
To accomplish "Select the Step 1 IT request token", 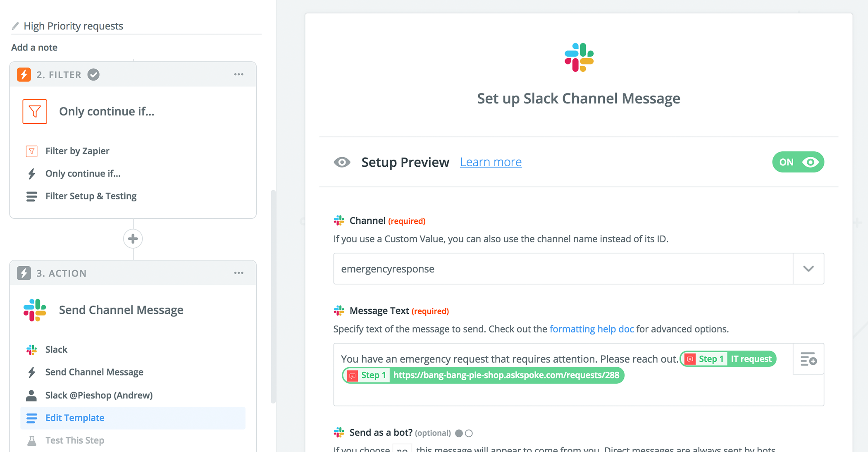I will [728, 359].
